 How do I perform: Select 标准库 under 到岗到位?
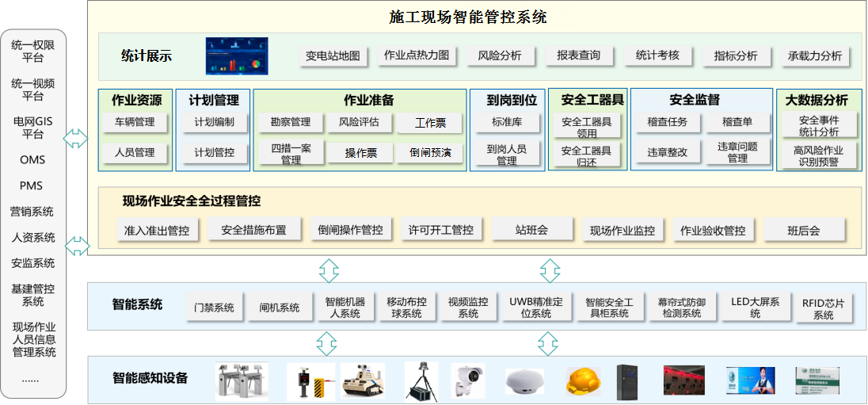tap(507, 122)
